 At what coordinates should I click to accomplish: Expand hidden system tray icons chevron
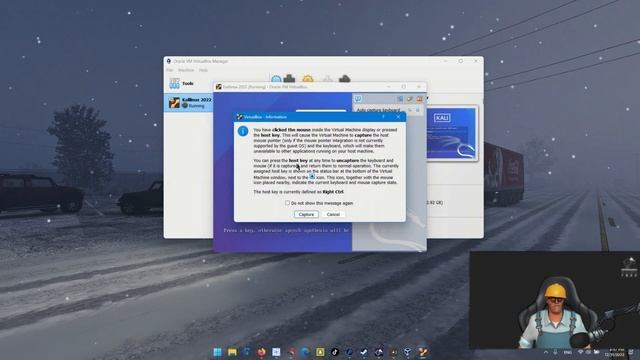546,352
